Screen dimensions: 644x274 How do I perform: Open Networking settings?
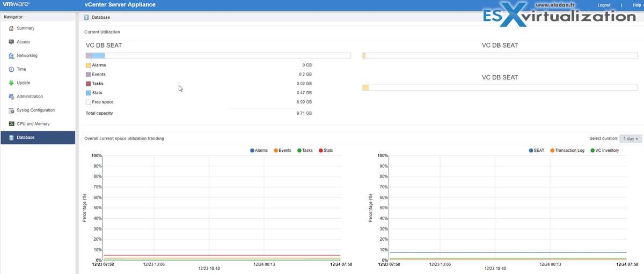[38, 56]
